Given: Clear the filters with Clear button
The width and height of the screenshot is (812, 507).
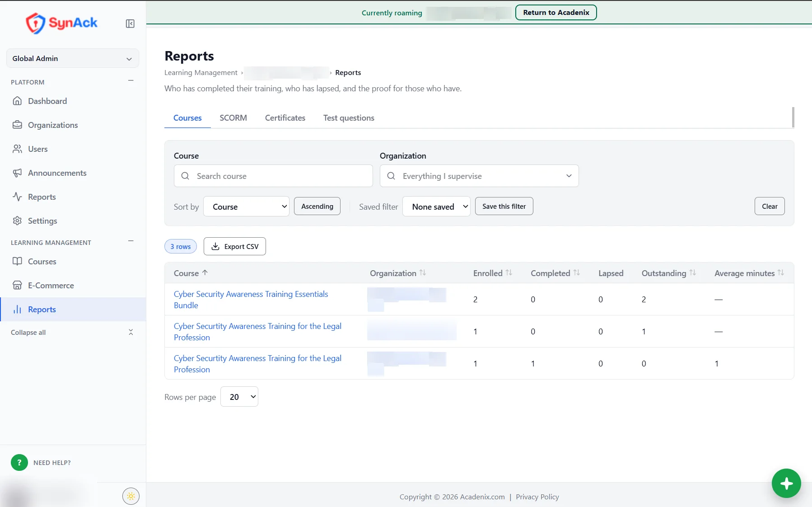Looking at the screenshot, I should coord(770,206).
